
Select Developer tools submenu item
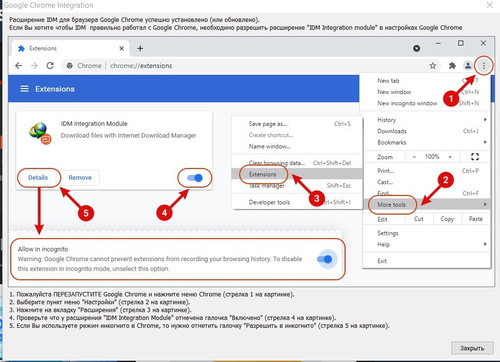click(297, 202)
